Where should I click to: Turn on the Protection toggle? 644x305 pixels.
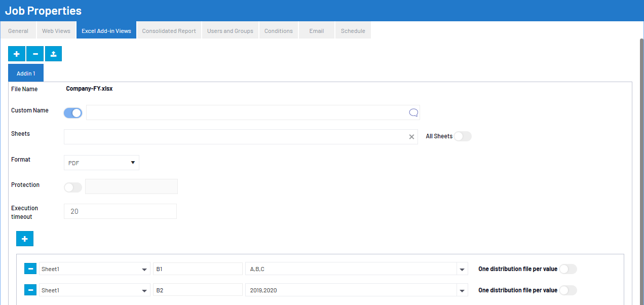(73, 187)
